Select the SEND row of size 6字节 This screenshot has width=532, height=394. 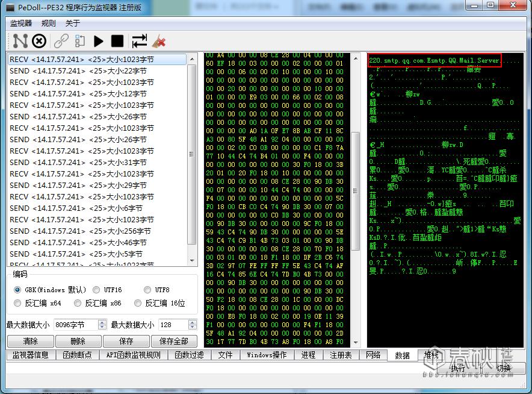97,208
